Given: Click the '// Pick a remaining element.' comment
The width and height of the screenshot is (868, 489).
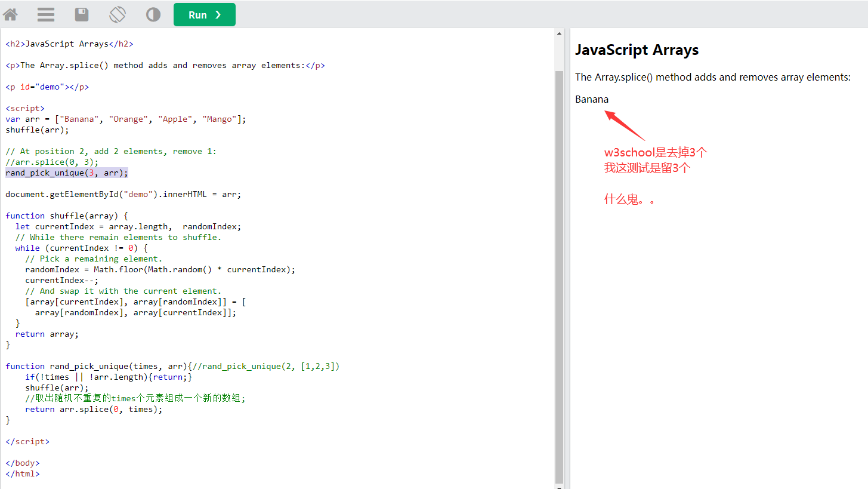Looking at the screenshot, I should pyautogui.click(x=94, y=259).
